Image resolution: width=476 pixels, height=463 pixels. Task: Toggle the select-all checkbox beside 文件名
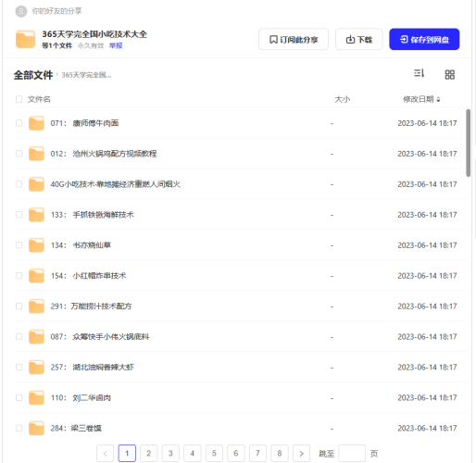pyautogui.click(x=19, y=99)
